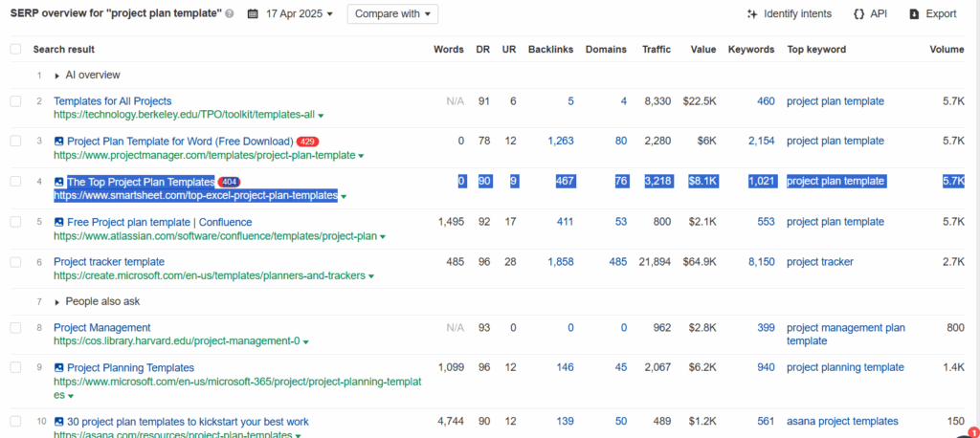This screenshot has width=980, height=438.
Task: Click top keyword asana project templates
Action: pos(842,422)
